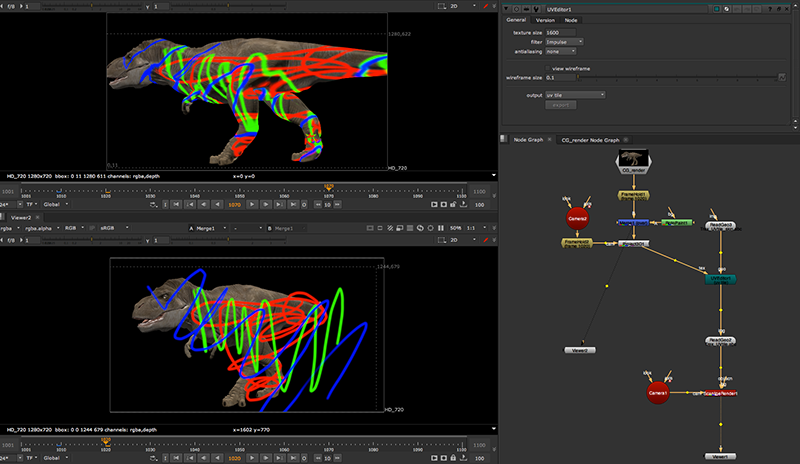Select the teal UVEditor1 node

[720, 279]
